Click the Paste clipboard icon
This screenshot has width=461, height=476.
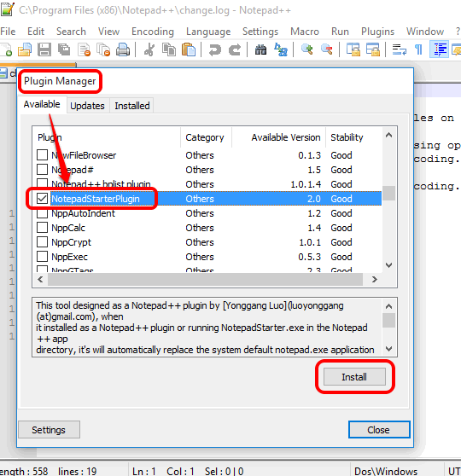coord(189,49)
